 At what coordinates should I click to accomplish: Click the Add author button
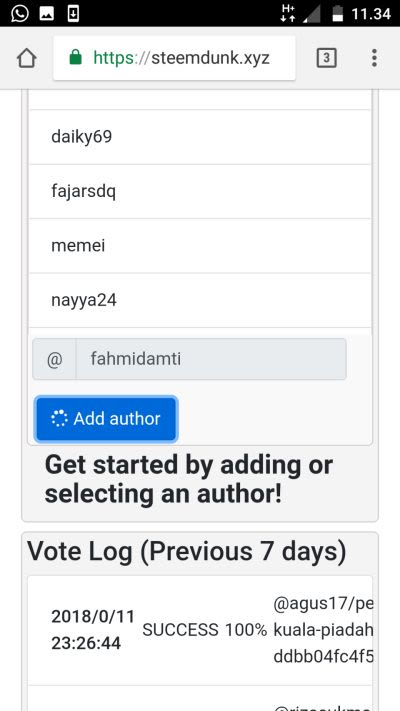tap(106, 419)
